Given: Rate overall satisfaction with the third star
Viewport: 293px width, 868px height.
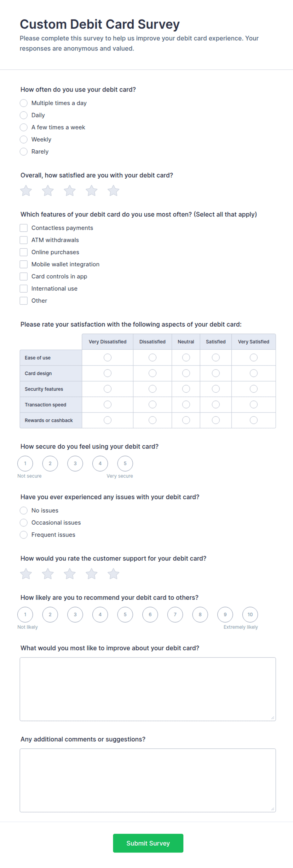Looking at the screenshot, I should click(70, 191).
